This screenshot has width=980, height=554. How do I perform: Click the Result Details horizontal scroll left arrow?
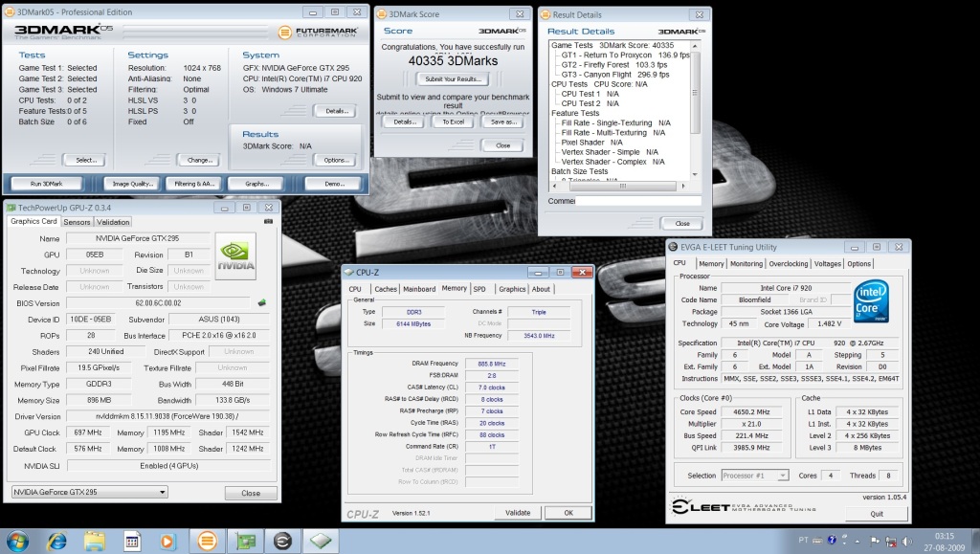[554, 187]
